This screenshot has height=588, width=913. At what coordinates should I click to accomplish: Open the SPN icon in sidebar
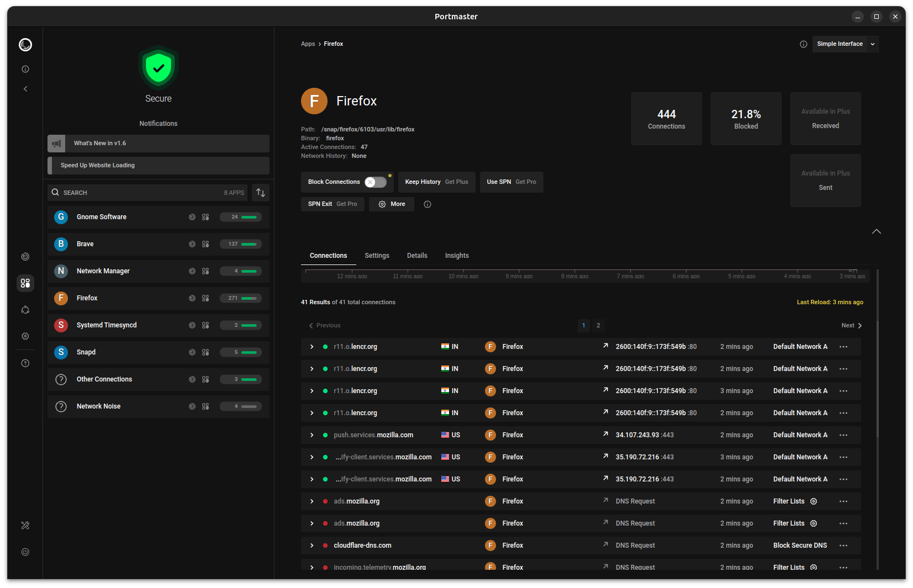(25, 310)
